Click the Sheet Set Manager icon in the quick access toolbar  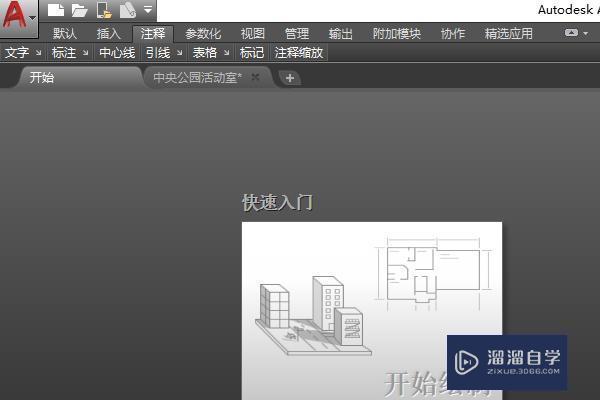click(x=127, y=10)
